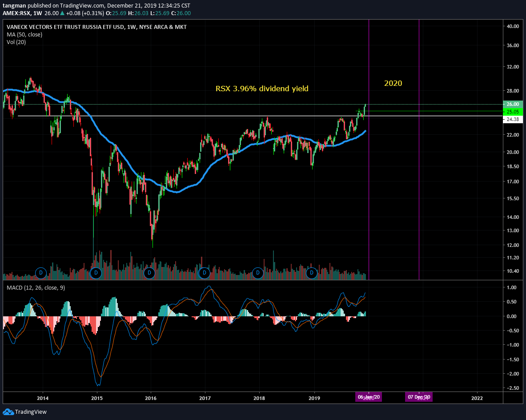Select the yellow '2020' text annotation
The image size is (526, 420).
[393, 83]
